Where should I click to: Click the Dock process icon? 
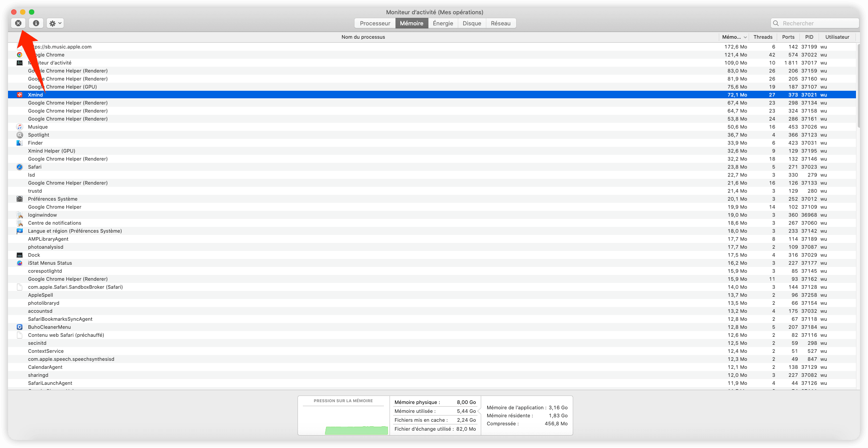(20, 255)
